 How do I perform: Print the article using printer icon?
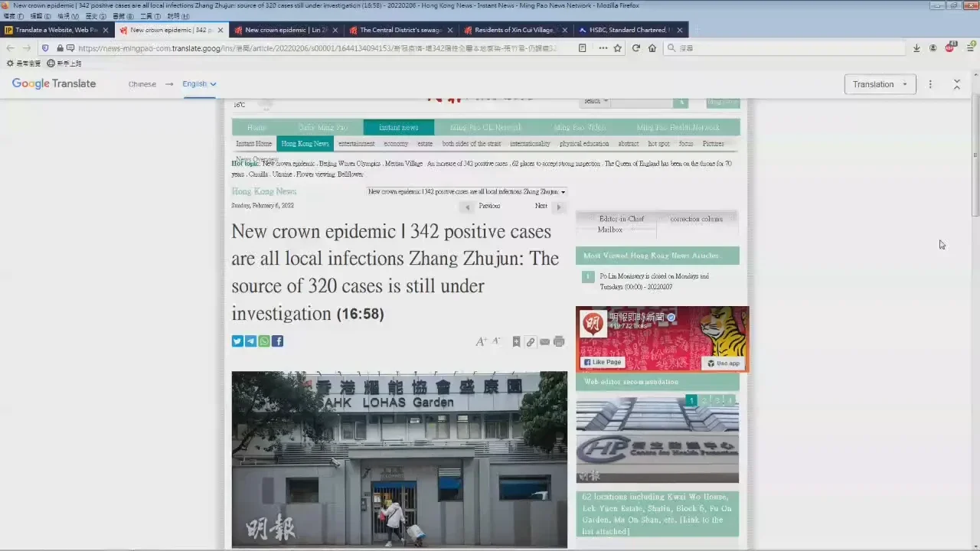click(559, 342)
